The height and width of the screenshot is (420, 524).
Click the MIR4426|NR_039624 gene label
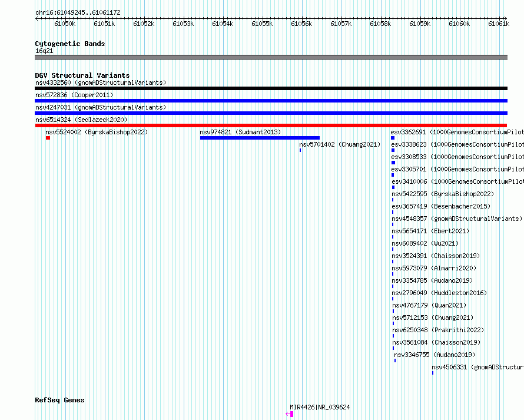[x=320, y=407]
